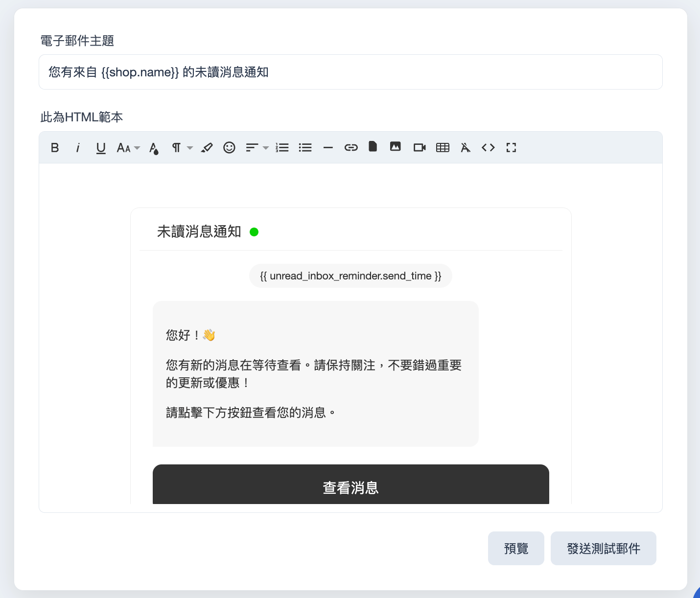Switch to HTML code view
The width and height of the screenshot is (700, 598).
tap(488, 147)
